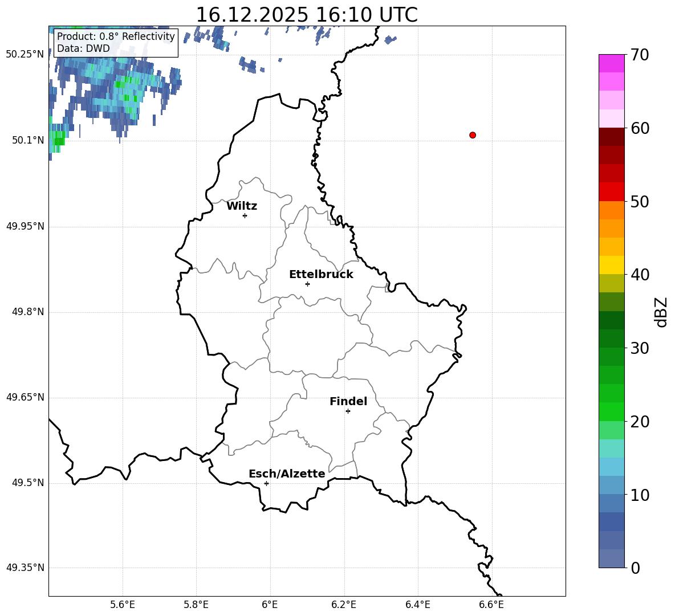Click the 60 tick on the colorbar
This screenshot has width=675, height=616.
pos(639,128)
